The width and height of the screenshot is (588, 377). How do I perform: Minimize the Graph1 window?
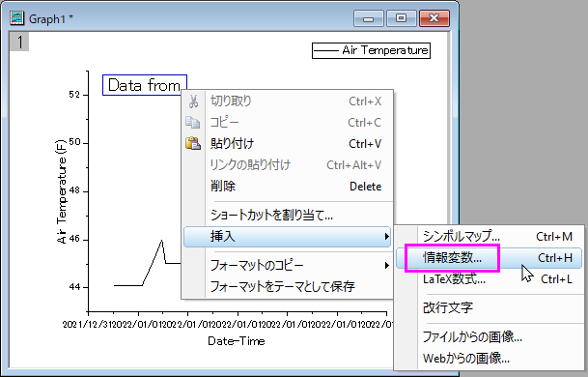pos(369,18)
